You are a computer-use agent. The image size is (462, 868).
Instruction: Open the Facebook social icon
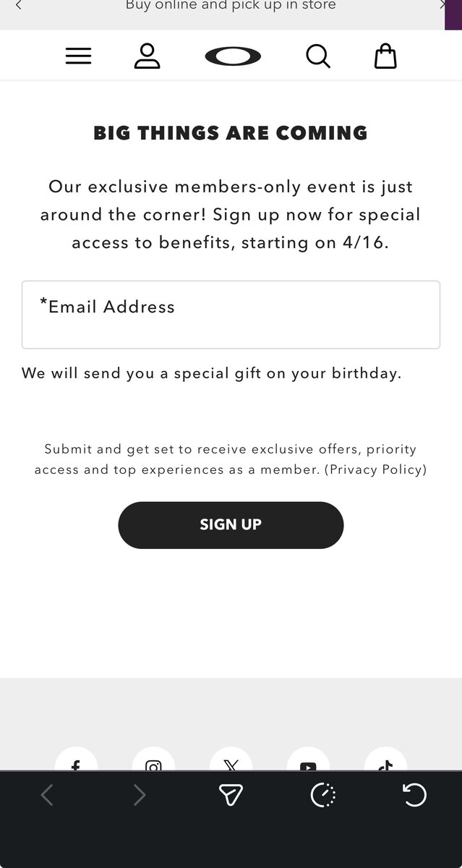coord(76,762)
